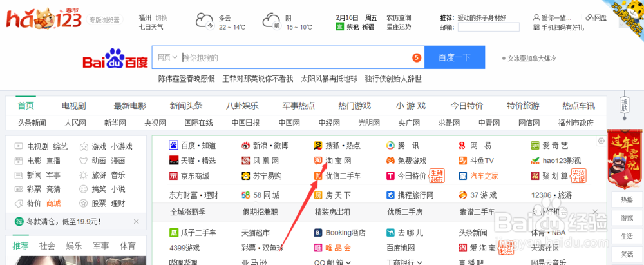Click the Baidu logo beside search box
The height and width of the screenshot is (265, 644).
115,59
